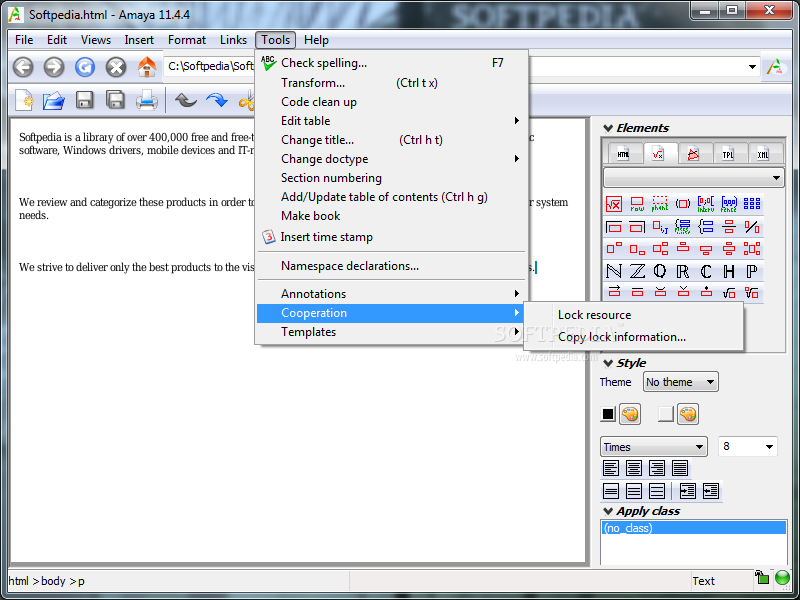
Task: Insert the dot accent over element
Action: [706, 292]
